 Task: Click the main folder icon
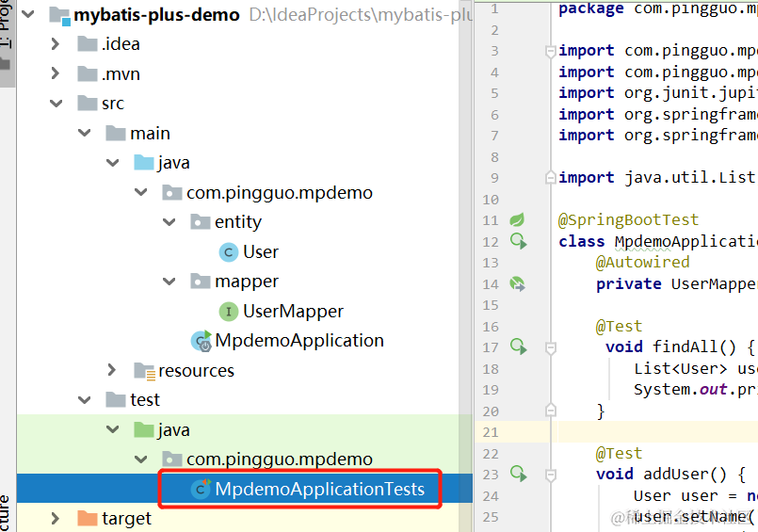(116, 133)
